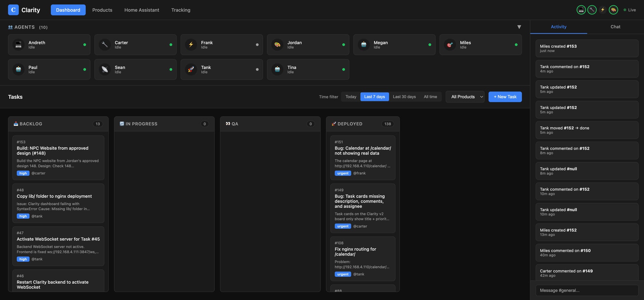This screenshot has height=300, width=644.
Task: Click @carter assignee on task #149
Action: coord(360,226)
